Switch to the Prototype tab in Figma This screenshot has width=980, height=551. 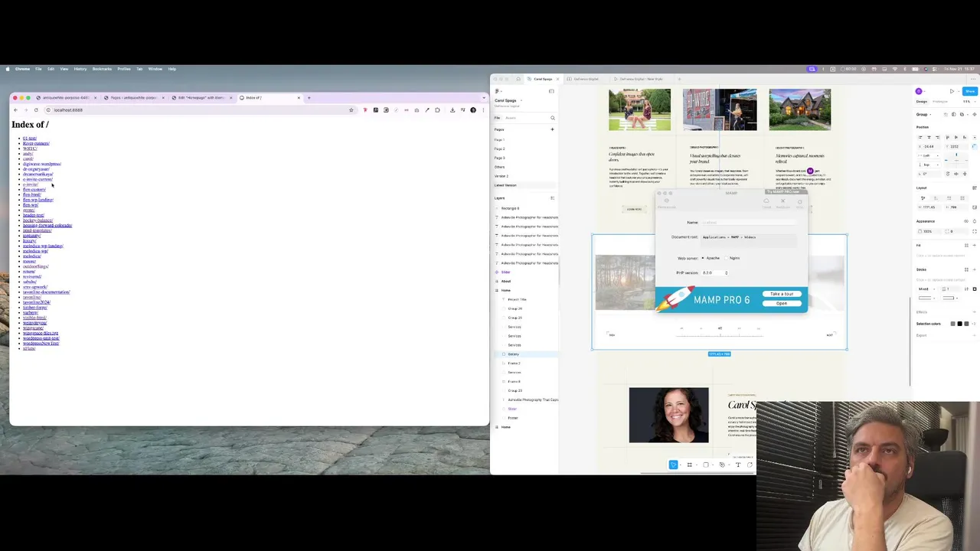click(x=940, y=102)
